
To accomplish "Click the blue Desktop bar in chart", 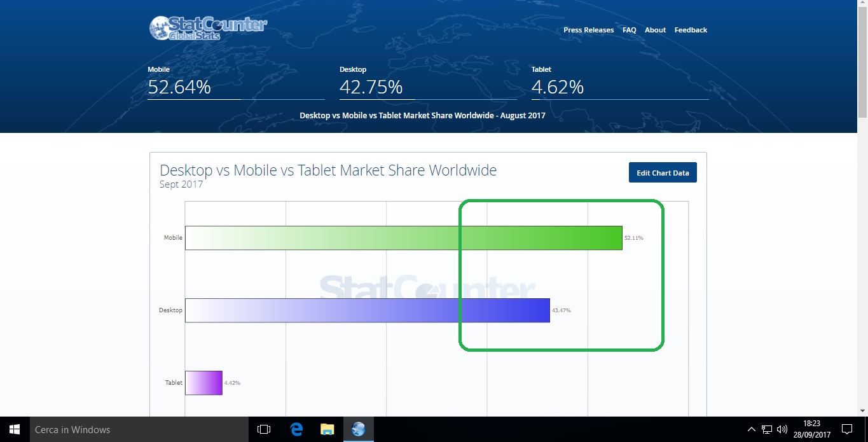I will tap(367, 310).
